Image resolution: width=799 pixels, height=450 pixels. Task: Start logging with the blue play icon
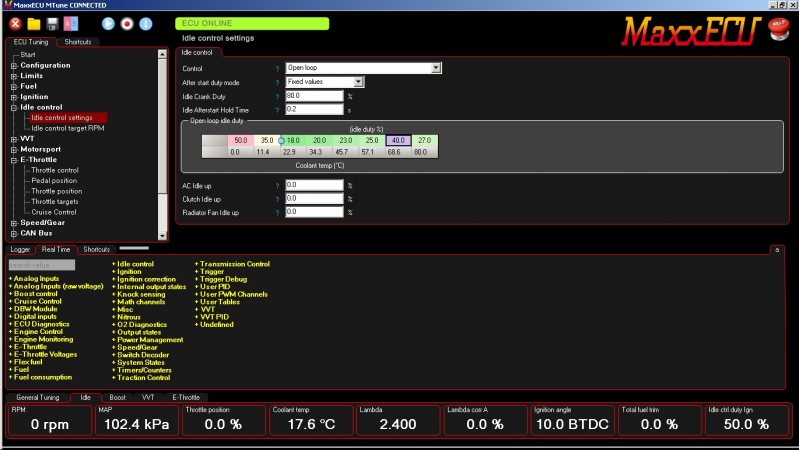pos(108,23)
